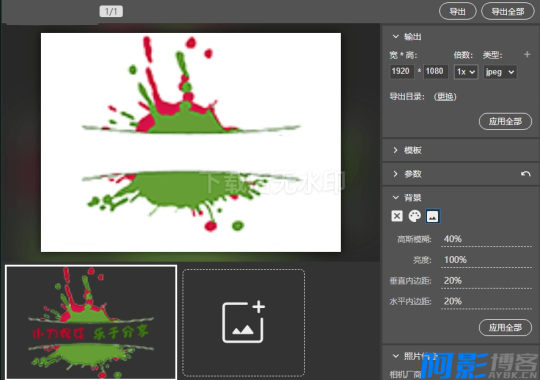Viewport: 540px width, 380px height.
Task: Click 应用全部 under the output section
Action: coord(505,121)
